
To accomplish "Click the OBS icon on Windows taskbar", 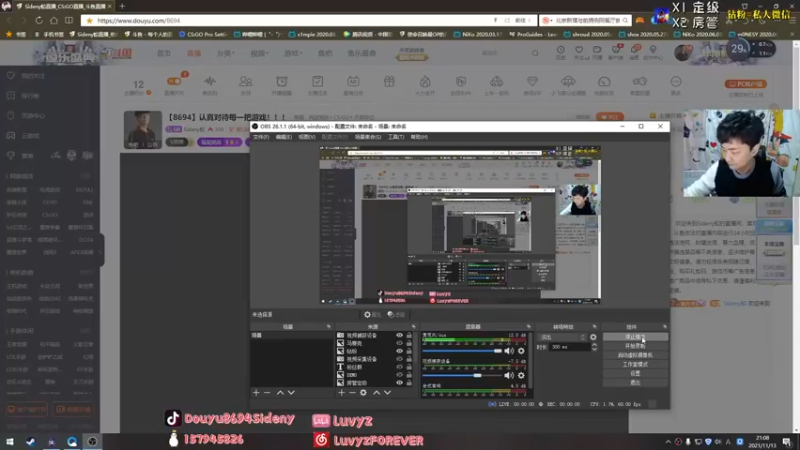I will click(92, 442).
